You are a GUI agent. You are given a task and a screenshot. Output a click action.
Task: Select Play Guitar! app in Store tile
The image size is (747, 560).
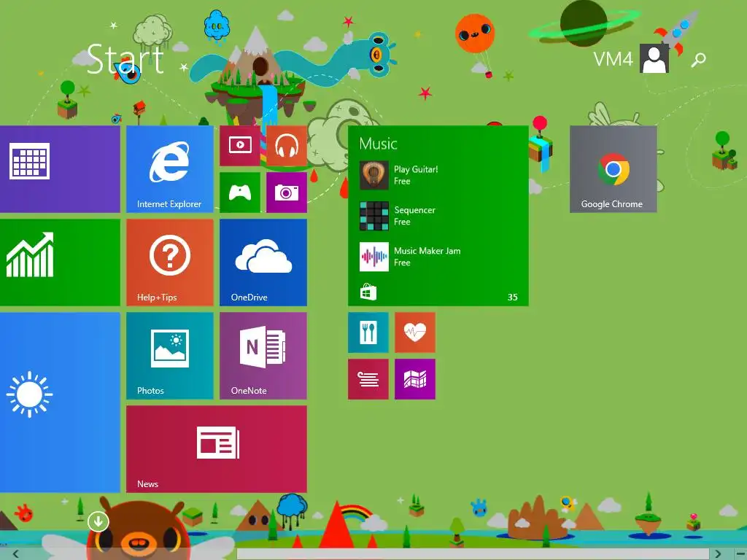[x=399, y=175]
